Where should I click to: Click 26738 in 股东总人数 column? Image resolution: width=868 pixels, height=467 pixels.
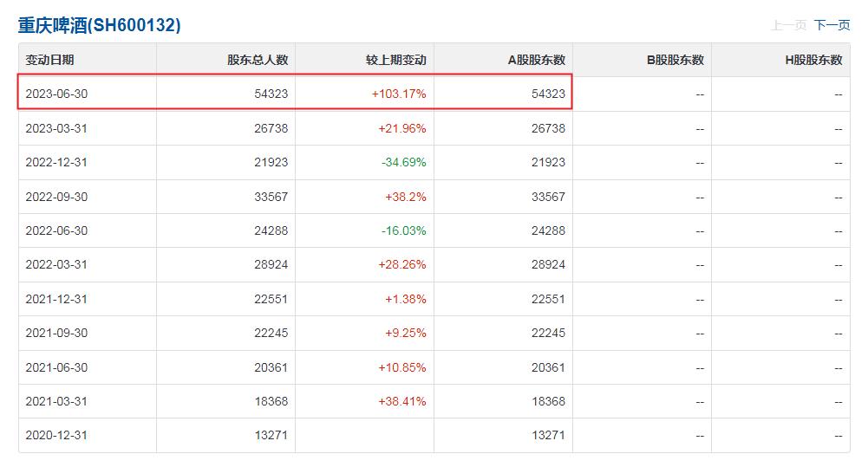click(271, 128)
